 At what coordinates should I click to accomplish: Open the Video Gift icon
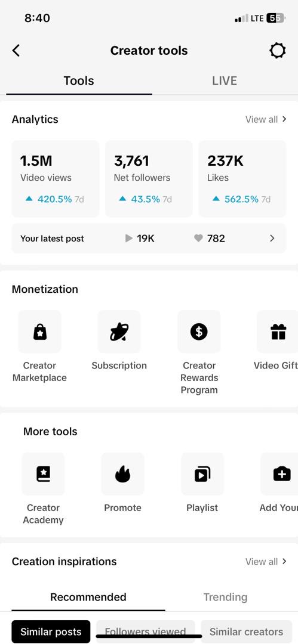[278, 332]
